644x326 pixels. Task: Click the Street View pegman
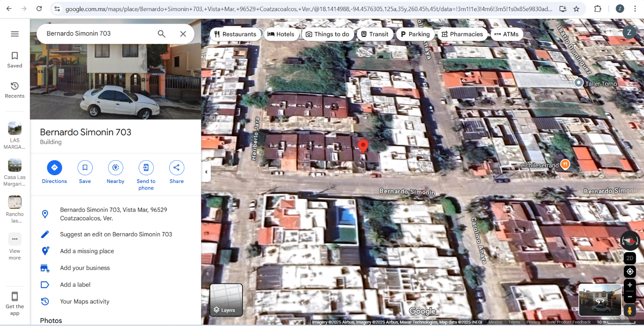(630, 311)
